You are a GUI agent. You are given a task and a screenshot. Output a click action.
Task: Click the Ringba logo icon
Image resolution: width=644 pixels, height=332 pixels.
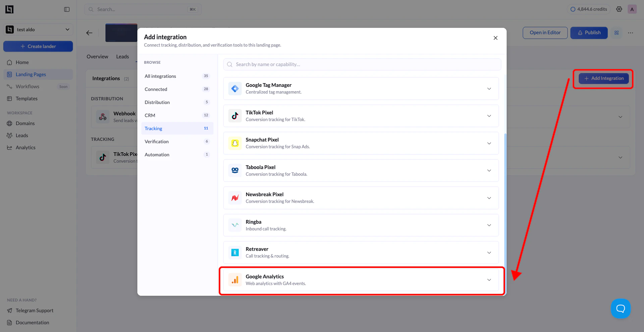(x=235, y=225)
